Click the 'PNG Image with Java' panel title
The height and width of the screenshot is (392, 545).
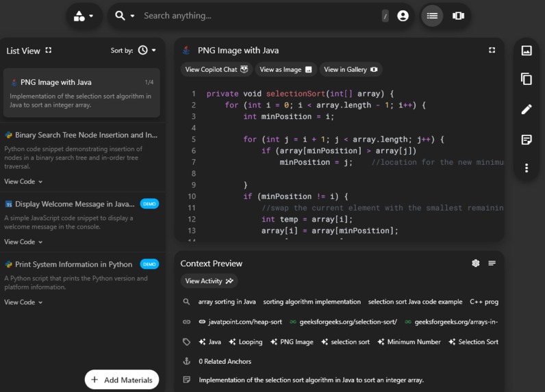pyautogui.click(x=238, y=51)
